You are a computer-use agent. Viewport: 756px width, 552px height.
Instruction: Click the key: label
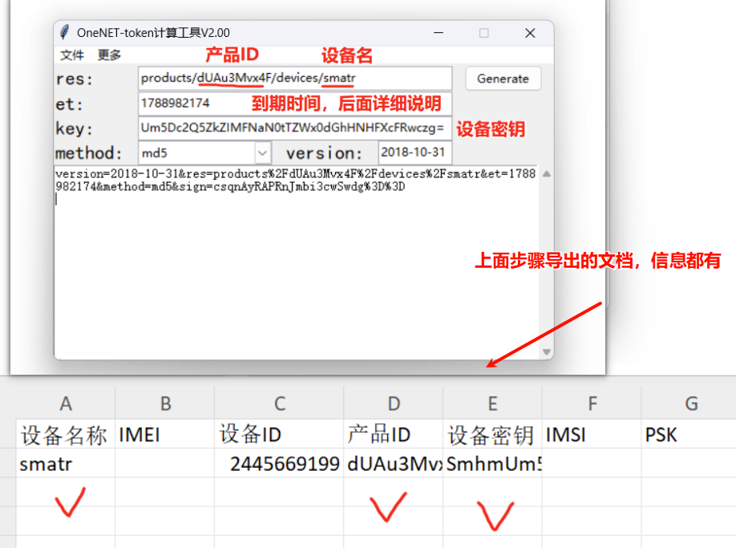coord(74,129)
